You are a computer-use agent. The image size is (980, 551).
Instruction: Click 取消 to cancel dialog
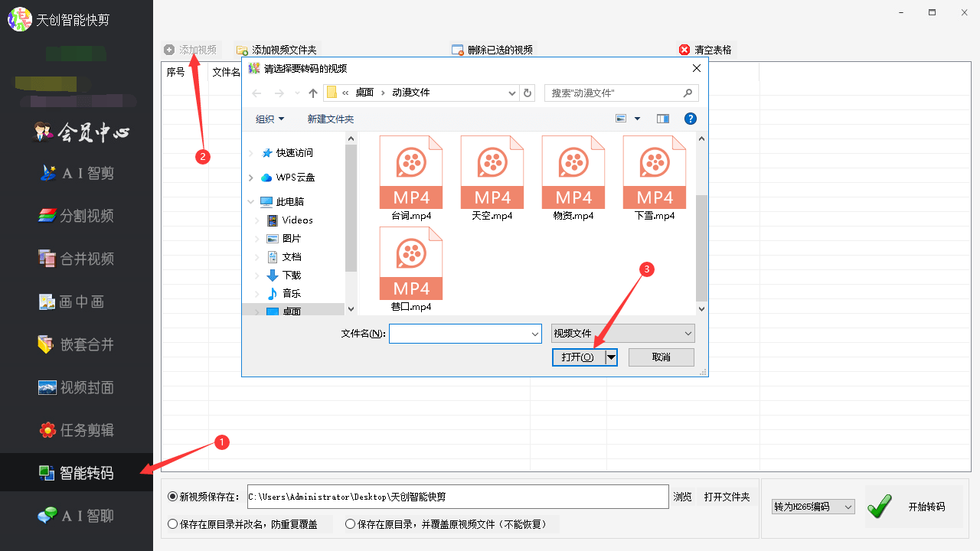(661, 357)
